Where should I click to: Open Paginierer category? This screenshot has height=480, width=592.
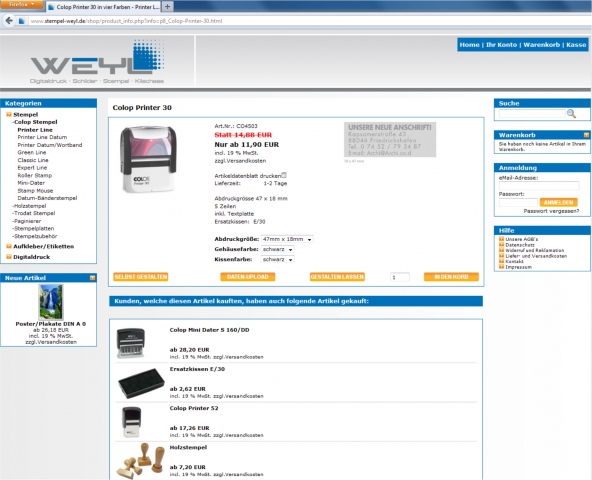pyautogui.click(x=27, y=221)
